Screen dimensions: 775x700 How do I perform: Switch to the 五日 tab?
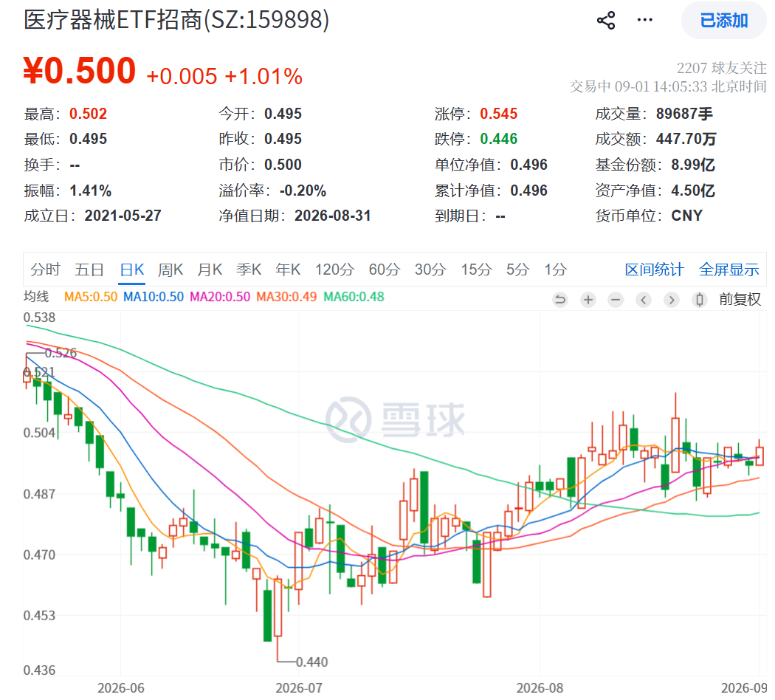(x=89, y=270)
